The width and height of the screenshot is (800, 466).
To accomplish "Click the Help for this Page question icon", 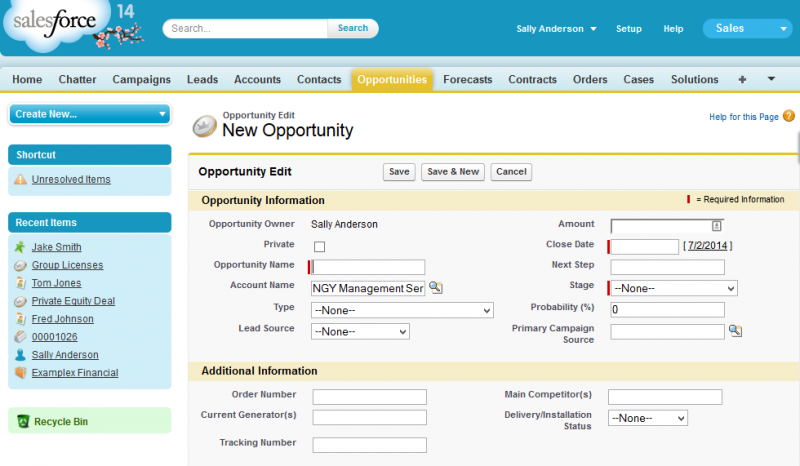I will point(789,116).
